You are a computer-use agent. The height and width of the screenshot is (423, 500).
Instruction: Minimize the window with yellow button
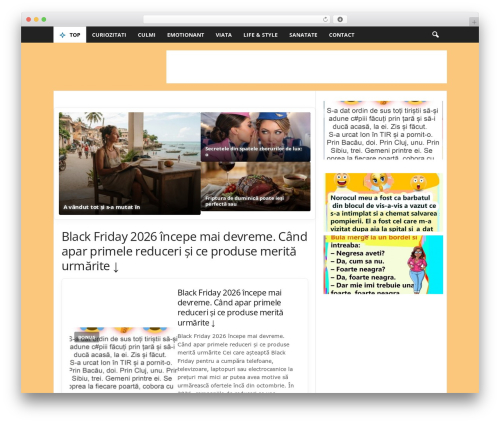[x=36, y=19]
